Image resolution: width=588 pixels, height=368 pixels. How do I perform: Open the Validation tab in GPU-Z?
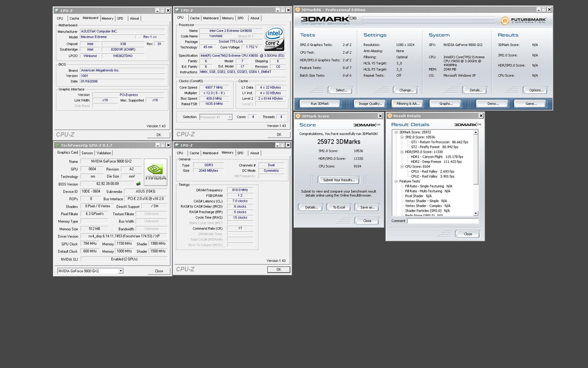click(104, 153)
